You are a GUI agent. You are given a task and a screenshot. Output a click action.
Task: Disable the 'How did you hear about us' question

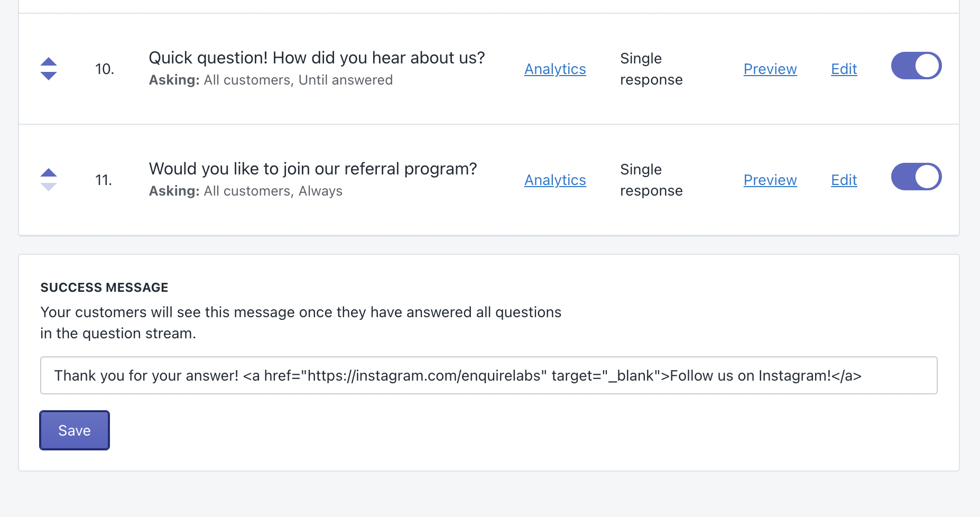pos(916,66)
